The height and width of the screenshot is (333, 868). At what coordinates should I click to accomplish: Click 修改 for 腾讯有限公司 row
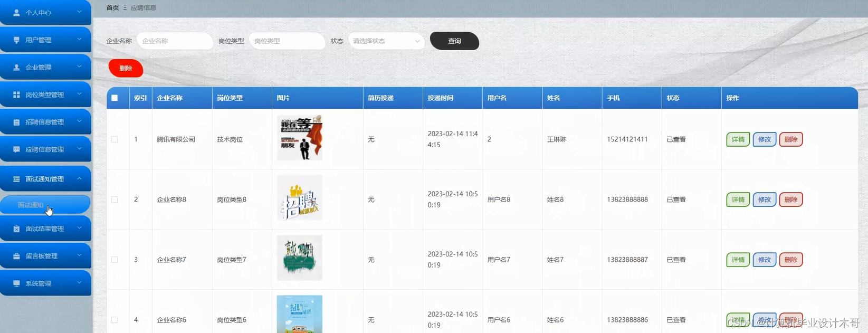coord(764,139)
